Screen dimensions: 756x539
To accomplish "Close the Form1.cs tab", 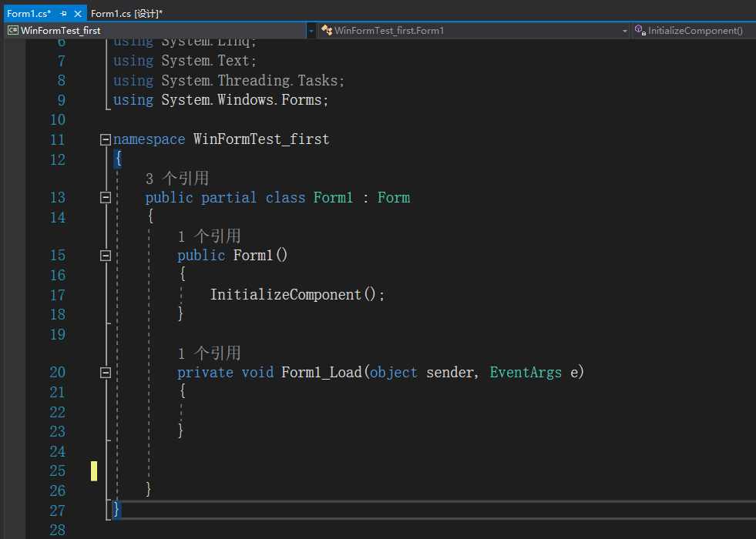I will [79, 13].
